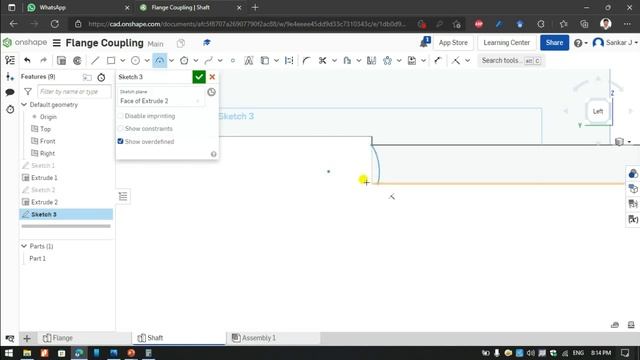Screen dimensions: 640x360
Task: Toggle the Disable imprinting checkbox
Action: point(120,116)
